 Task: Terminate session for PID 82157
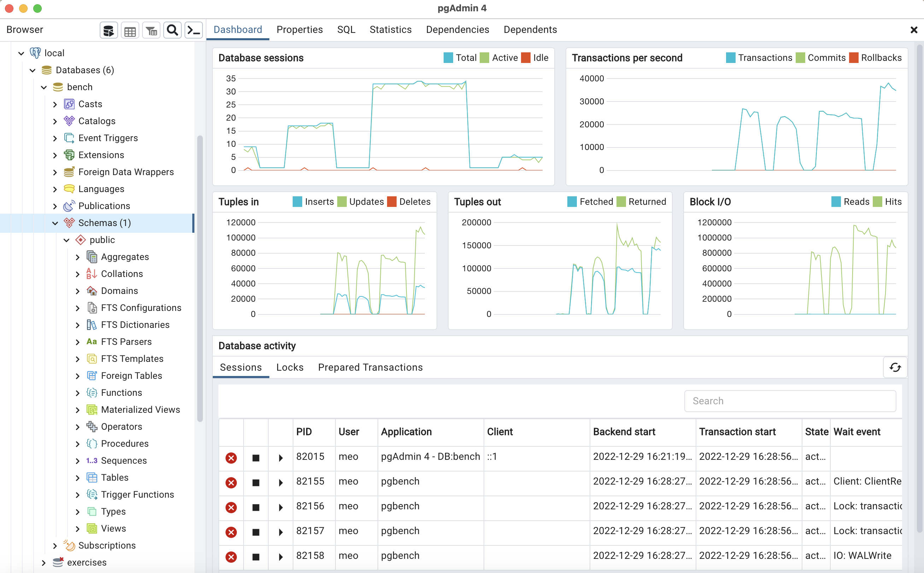[x=231, y=532]
